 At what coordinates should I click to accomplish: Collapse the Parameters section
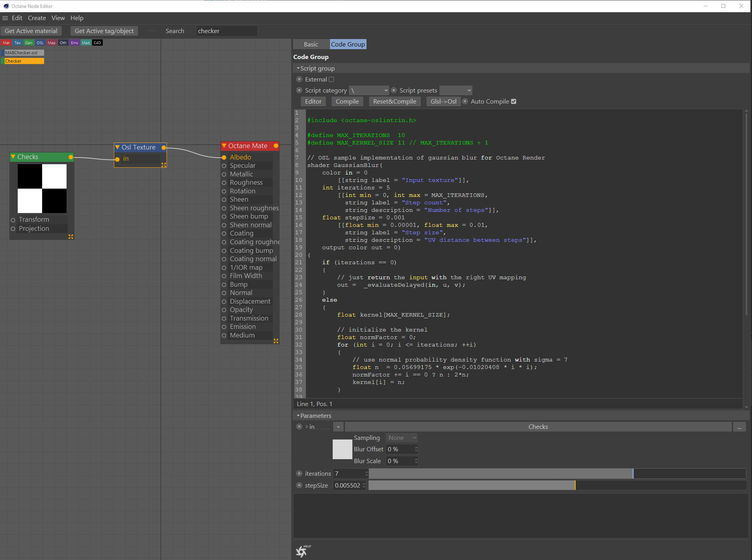point(298,416)
